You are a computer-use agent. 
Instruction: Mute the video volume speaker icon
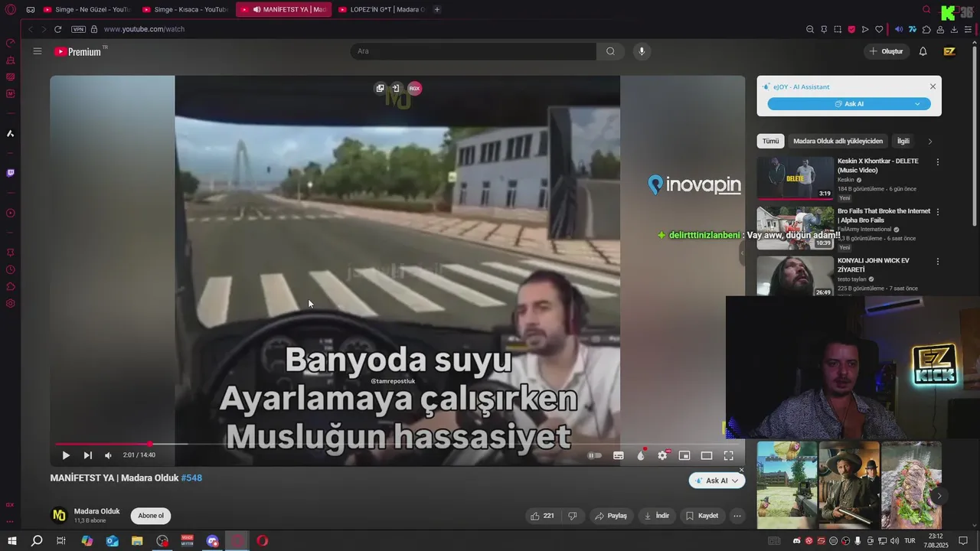[108, 455]
